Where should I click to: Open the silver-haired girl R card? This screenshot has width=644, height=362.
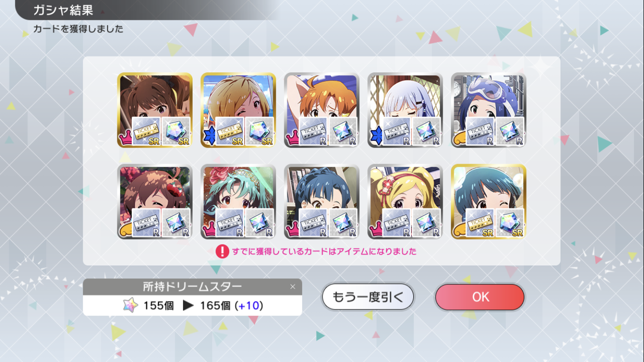coord(405,110)
